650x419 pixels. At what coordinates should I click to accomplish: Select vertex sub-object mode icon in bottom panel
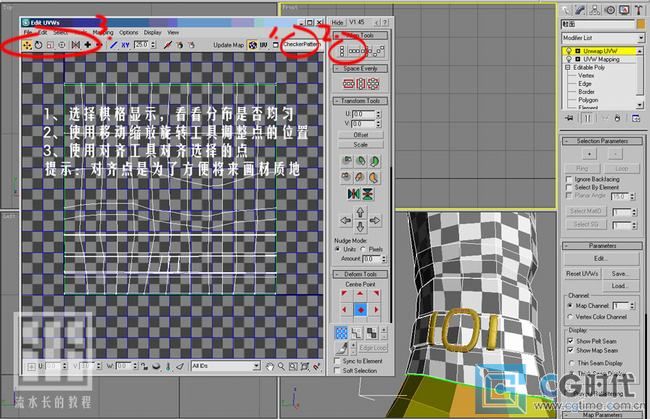(x=341, y=333)
